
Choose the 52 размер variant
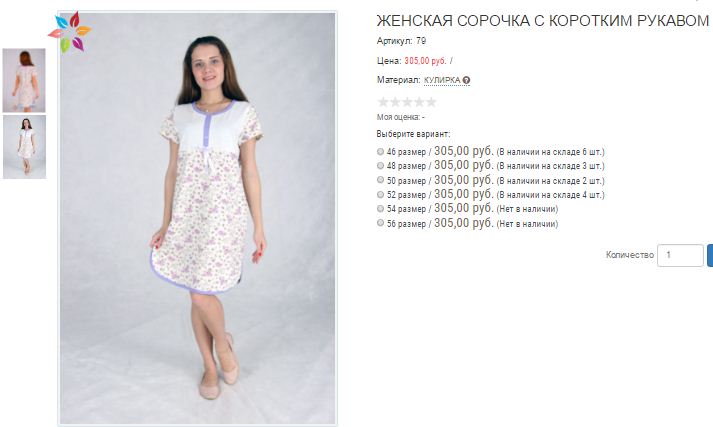pos(380,195)
